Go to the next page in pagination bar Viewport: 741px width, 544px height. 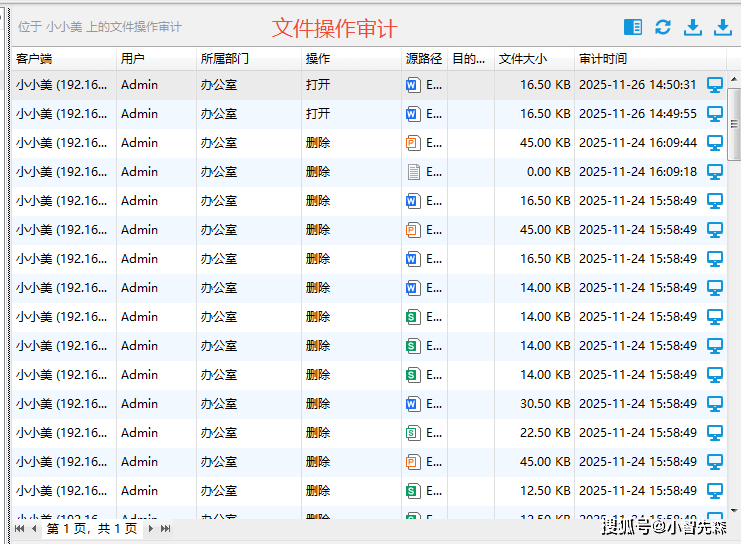tap(151, 528)
